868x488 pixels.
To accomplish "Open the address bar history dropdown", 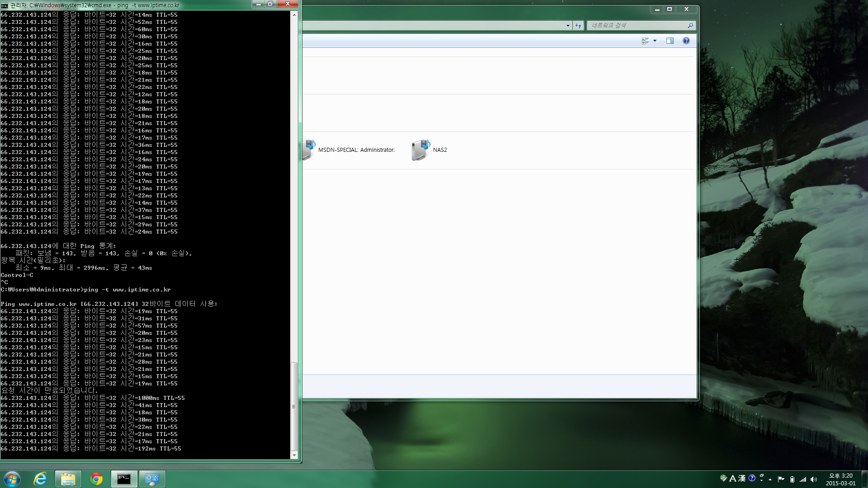I will (568, 26).
